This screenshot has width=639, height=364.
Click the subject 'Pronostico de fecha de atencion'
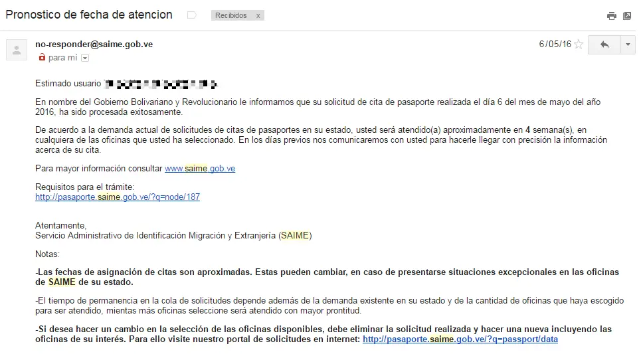pos(89,15)
